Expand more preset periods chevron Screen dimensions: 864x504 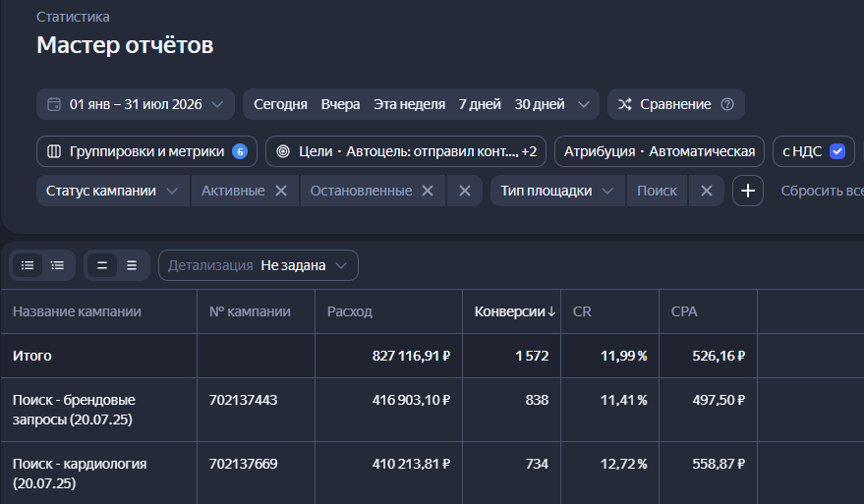pos(584,104)
